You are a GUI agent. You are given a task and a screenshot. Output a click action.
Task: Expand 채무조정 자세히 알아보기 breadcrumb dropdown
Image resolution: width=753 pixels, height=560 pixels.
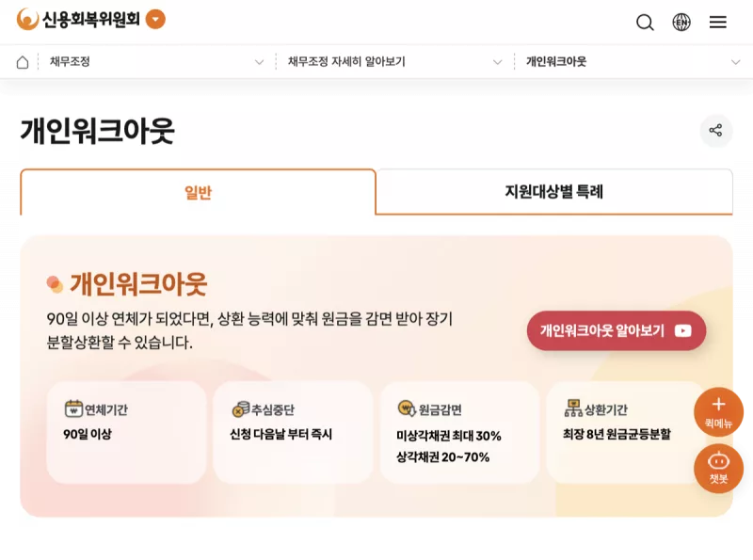pyautogui.click(x=498, y=62)
